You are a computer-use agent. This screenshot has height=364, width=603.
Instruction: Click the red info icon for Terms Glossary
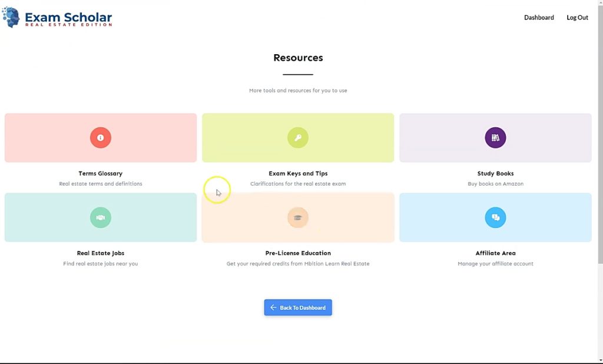pyautogui.click(x=101, y=138)
